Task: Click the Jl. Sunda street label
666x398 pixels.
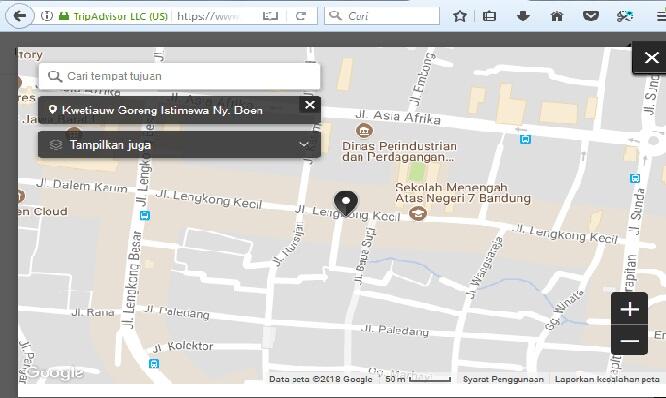Action: (x=637, y=212)
